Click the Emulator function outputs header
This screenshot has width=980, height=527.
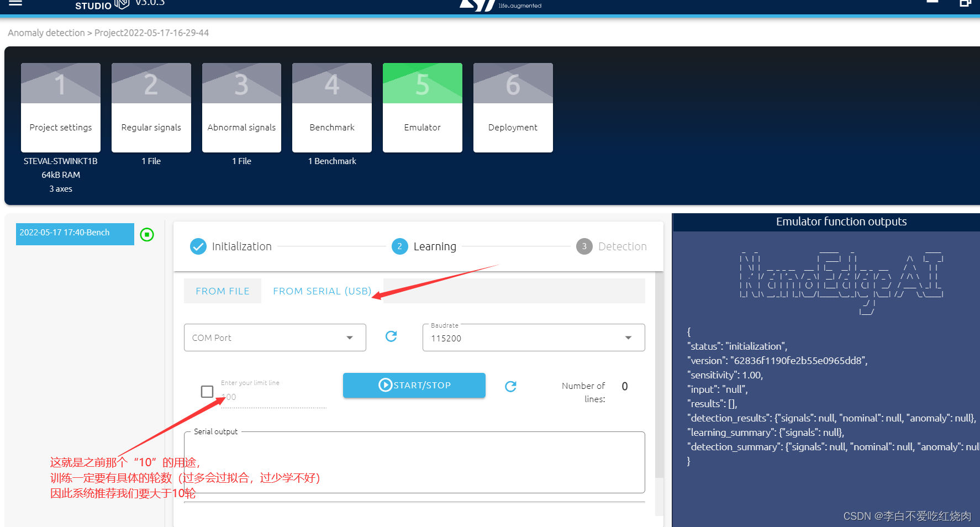(841, 222)
